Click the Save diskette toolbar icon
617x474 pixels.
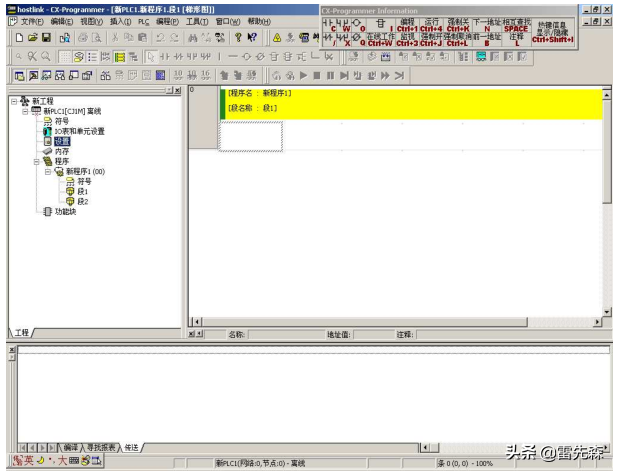(x=46, y=38)
